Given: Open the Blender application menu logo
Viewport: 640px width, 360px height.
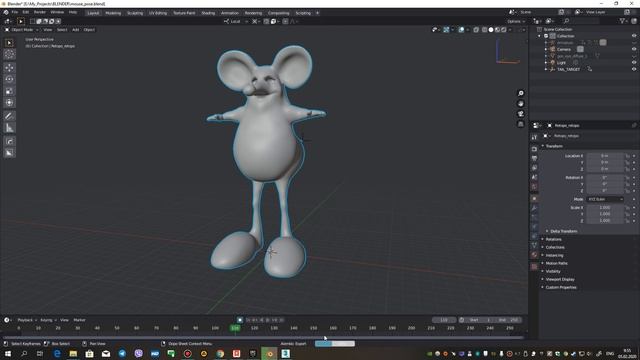Looking at the screenshot, I should [6, 13].
